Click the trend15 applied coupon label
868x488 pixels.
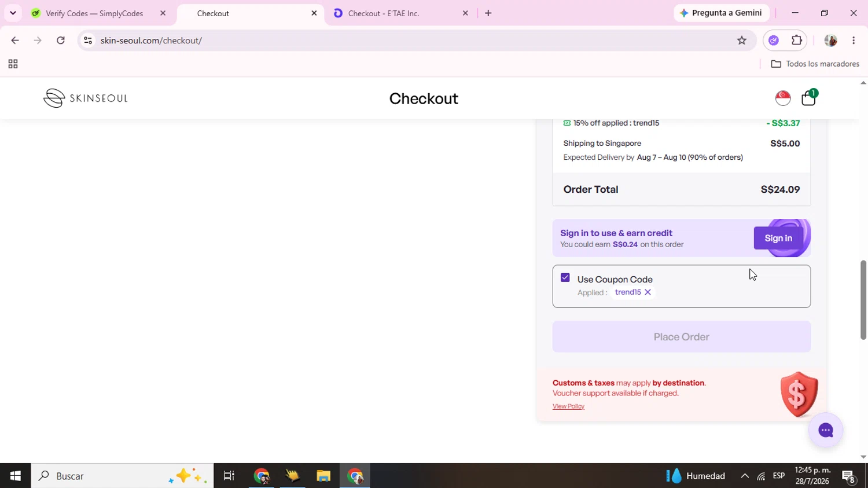tap(628, 292)
